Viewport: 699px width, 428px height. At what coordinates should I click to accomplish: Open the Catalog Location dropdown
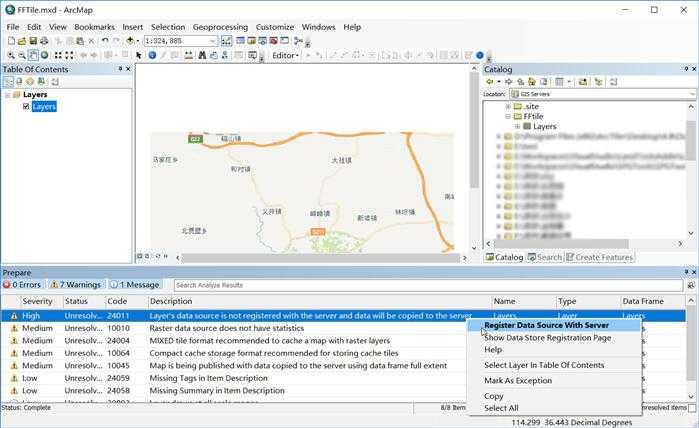(x=691, y=94)
